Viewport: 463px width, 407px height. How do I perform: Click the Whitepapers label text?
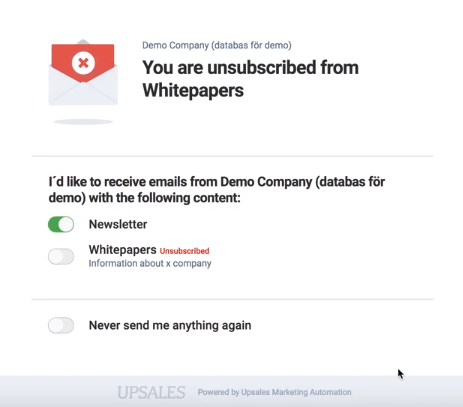pyautogui.click(x=122, y=250)
